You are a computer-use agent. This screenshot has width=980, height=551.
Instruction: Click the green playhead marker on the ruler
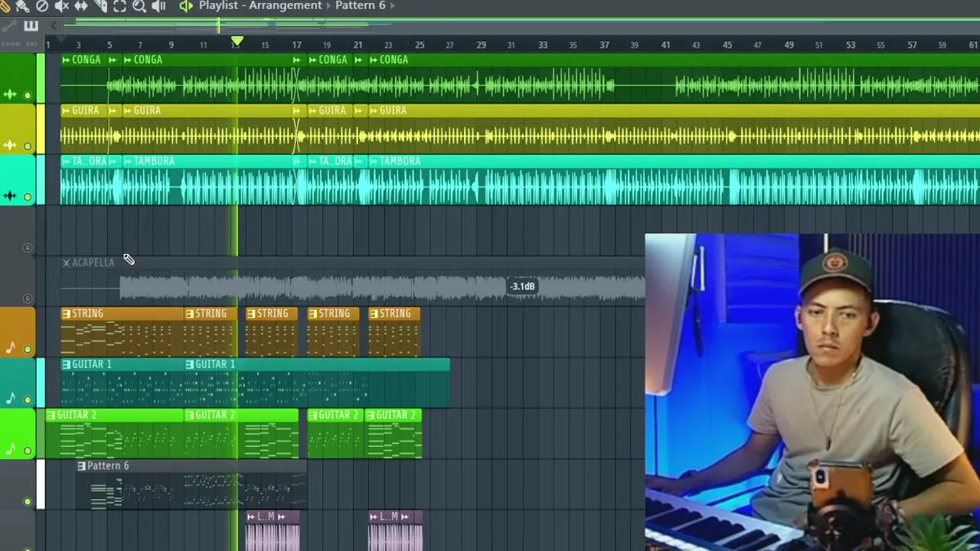point(237,41)
